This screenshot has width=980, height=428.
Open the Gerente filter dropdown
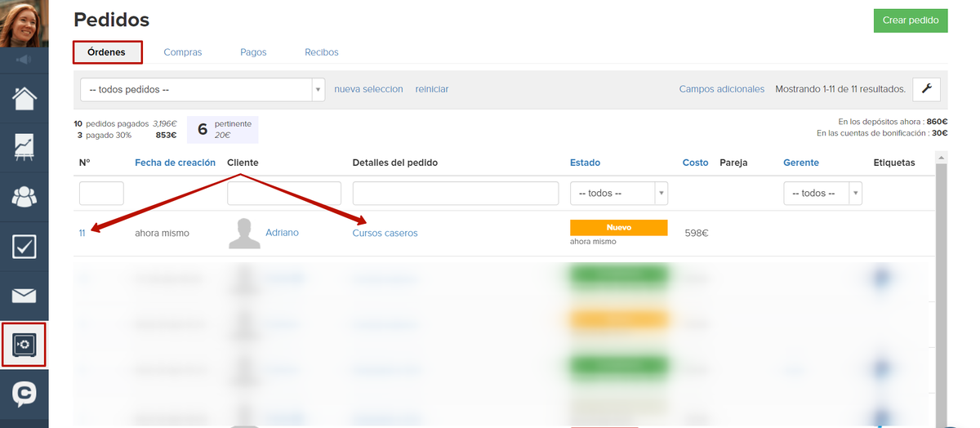(x=822, y=194)
